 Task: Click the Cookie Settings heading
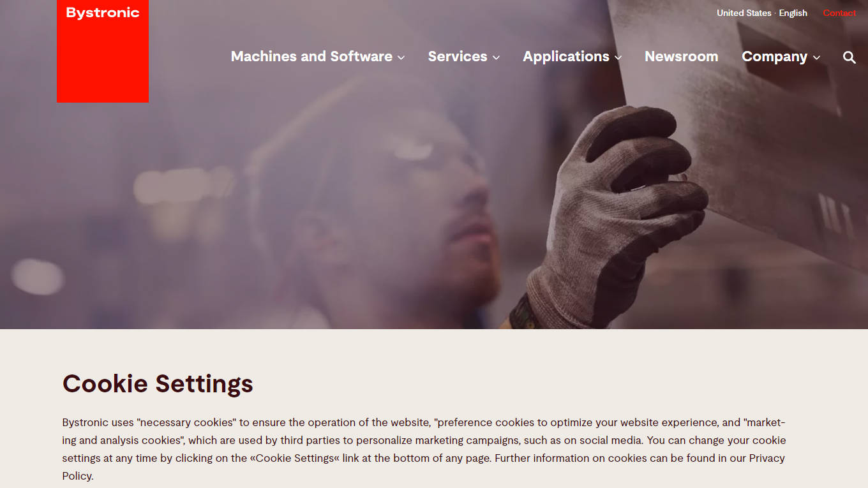coord(158,384)
